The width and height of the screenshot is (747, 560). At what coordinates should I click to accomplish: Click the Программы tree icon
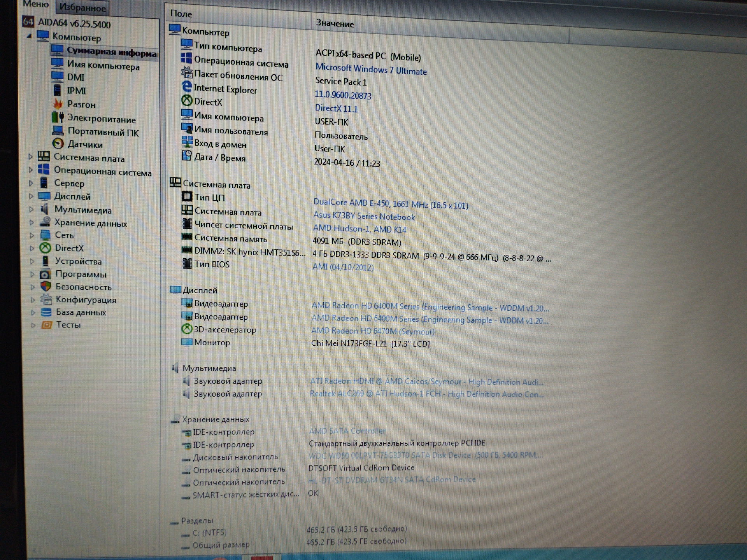[x=46, y=274]
